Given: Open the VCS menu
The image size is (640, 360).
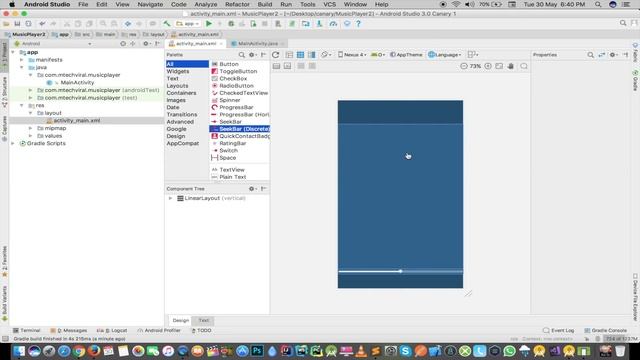Looking at the screenshot, I should point(329,4).
